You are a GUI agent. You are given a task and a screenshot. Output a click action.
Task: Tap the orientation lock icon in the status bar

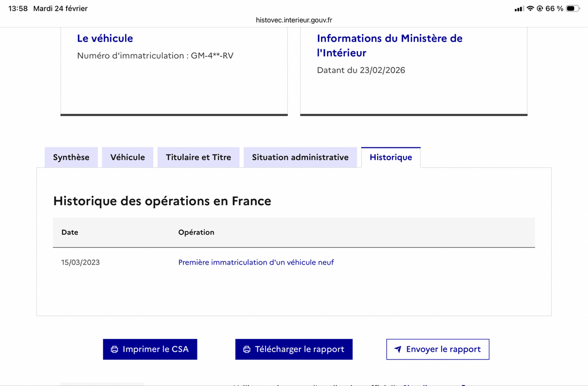(x=540, y=8)
